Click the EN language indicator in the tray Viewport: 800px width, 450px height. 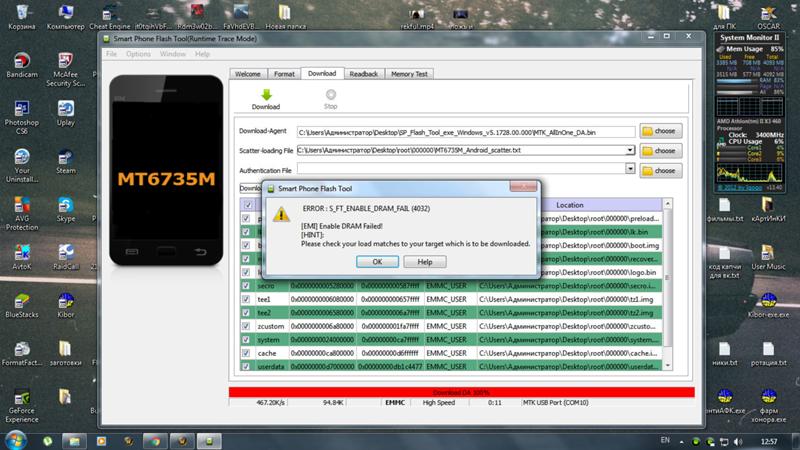[x=665, y=440]
